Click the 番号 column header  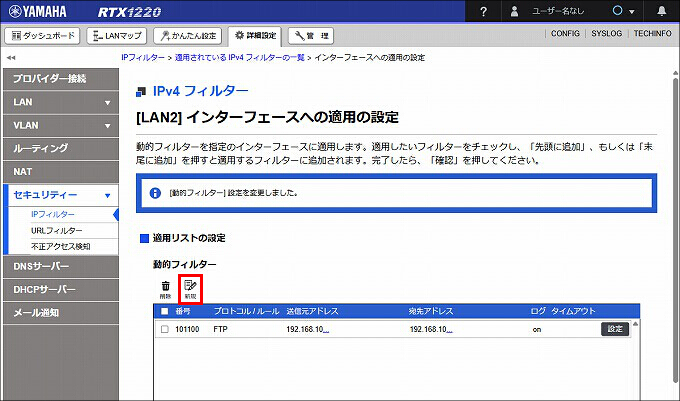click(x=183, y=311)
